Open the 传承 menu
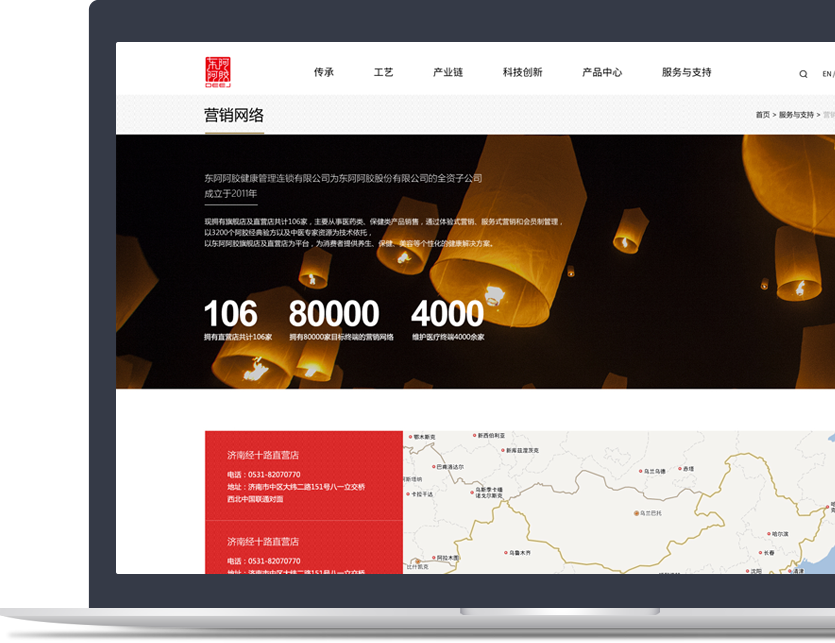 [x=324, y=72]
